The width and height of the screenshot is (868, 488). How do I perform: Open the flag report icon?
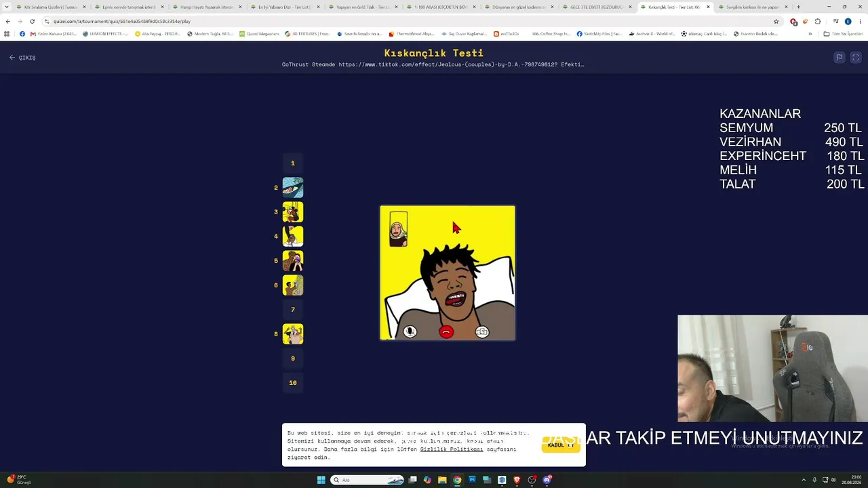839,58
